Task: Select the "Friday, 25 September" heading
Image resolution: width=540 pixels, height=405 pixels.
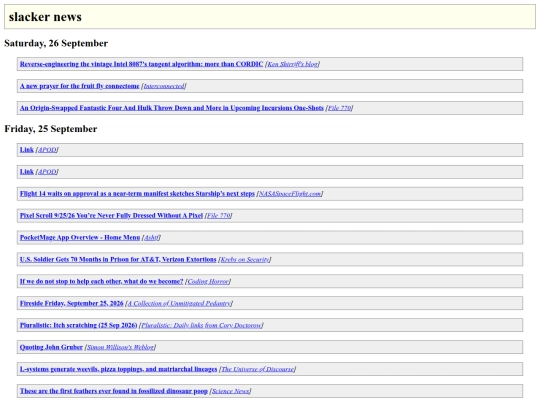Action: tap(51, 129)
